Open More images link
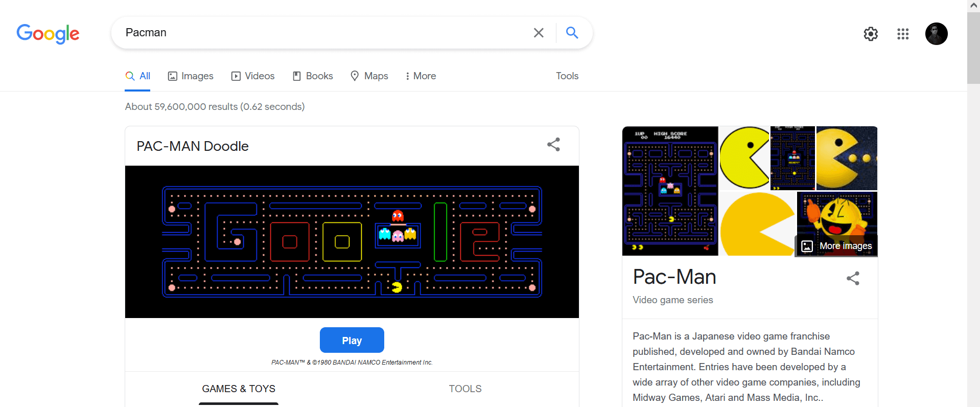Viewport: 980px width, 407px height. (836, 246)
